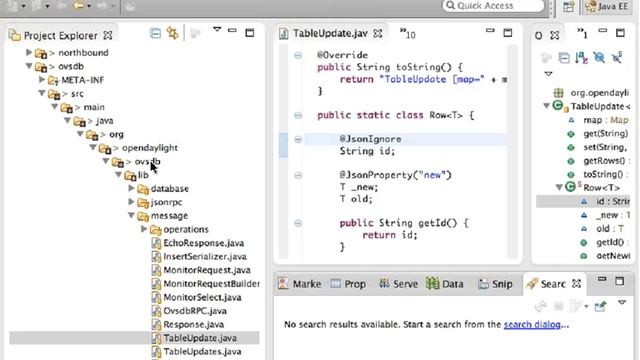Viewport: 640px width, 360px height.
Task: Switch to Data Source Explorer tab
Action: (x=445, y=284)
